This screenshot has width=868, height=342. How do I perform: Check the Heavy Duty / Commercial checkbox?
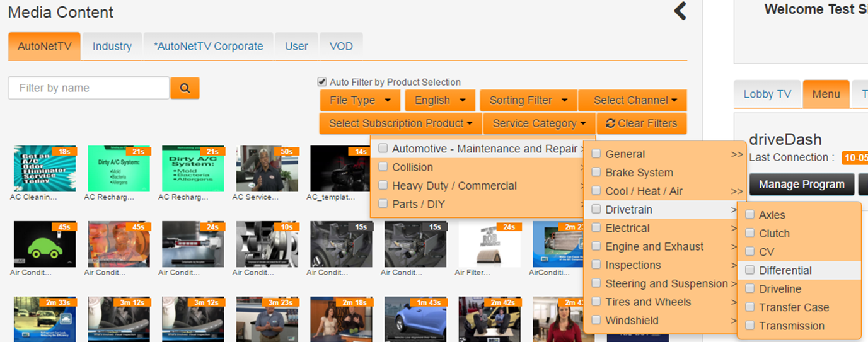[x=383, y=185]
